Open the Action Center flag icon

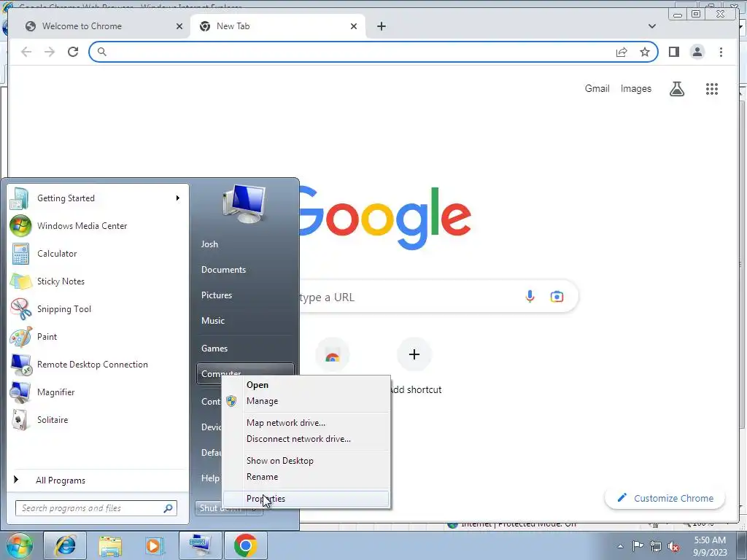(x=638, y=546)
